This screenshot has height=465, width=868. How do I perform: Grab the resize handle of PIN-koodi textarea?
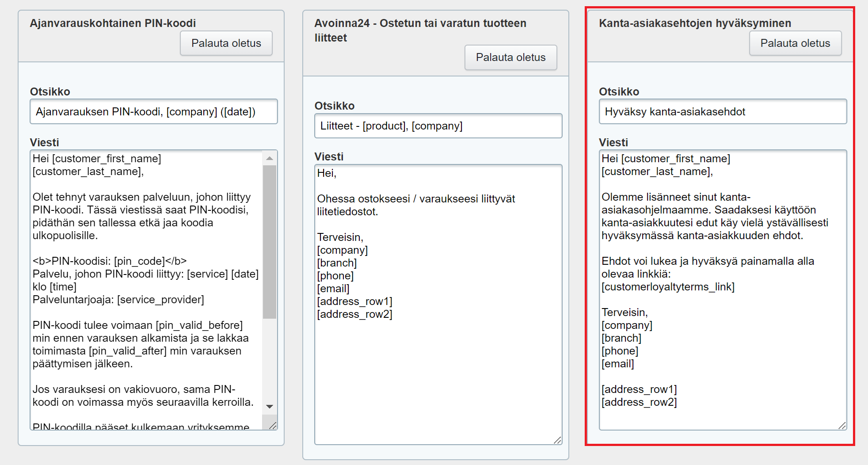click(273, 426)
